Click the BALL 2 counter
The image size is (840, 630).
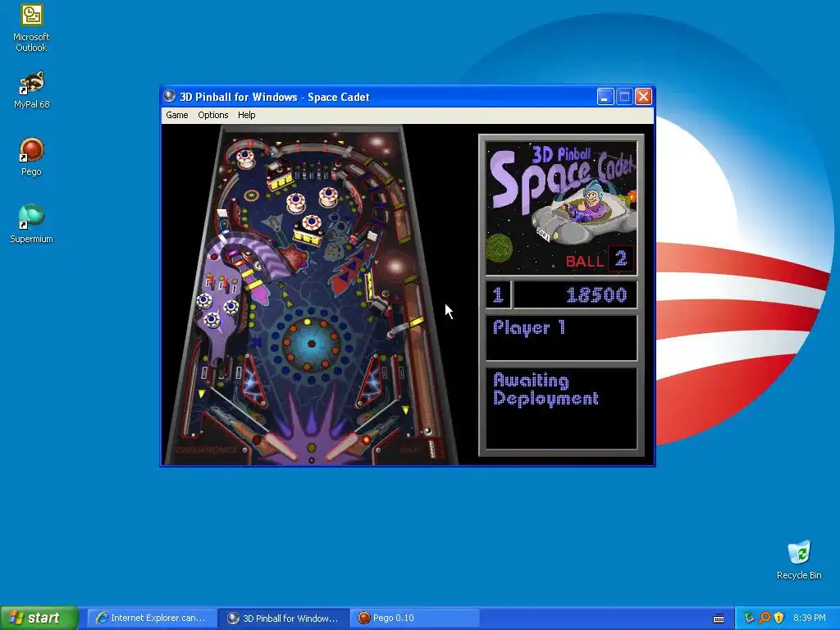(x=599, y=260)
